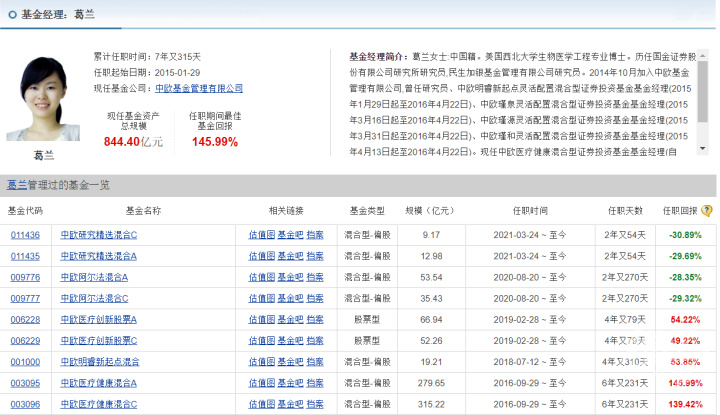
Task: Open 档案 for 中欧阿尔法混合C
Action: point(315,298)
